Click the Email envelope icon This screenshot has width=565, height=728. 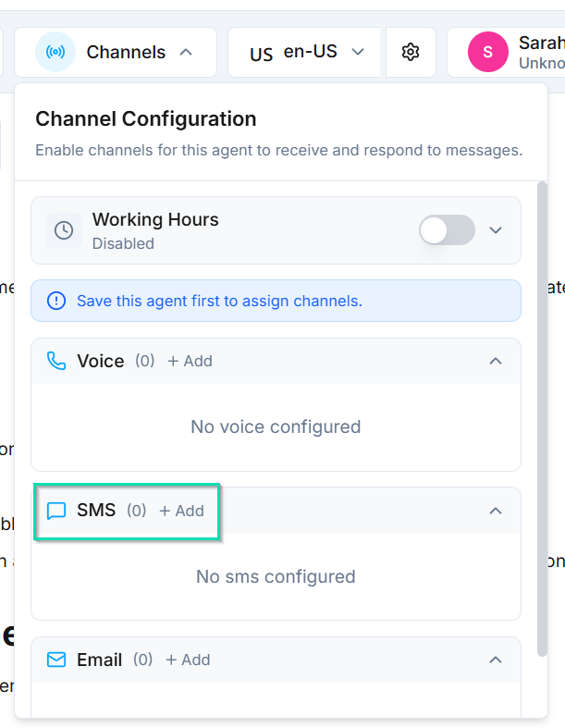click(x=56, y=660)
